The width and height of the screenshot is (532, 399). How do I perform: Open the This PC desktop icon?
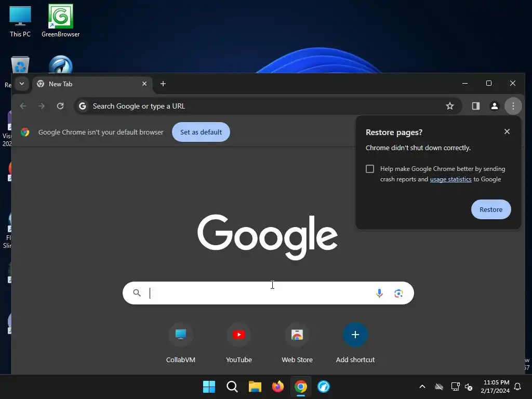pos(20,21)
